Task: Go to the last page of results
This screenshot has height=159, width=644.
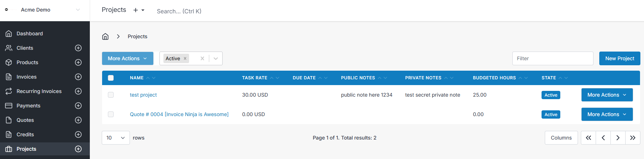Action: 632,138
